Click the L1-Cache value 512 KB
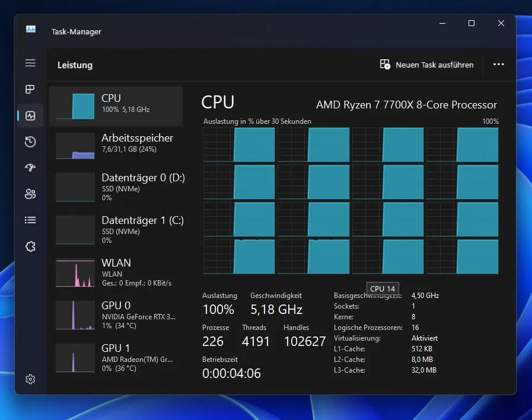Image resolution: width=532 pixels, height=420 pixels. [422, 349]
